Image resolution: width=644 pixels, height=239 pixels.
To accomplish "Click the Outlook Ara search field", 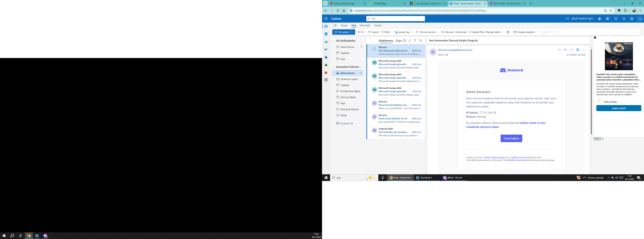I will 395,18.
